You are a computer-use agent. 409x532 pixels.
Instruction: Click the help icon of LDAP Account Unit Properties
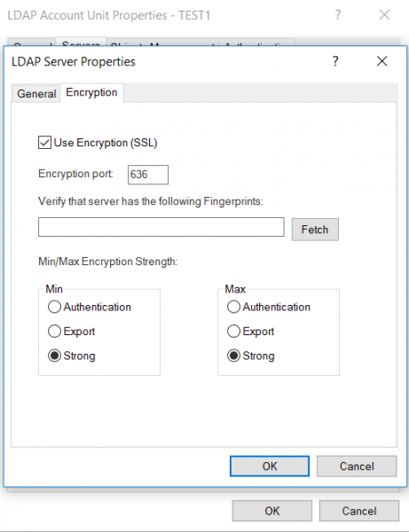337,15
